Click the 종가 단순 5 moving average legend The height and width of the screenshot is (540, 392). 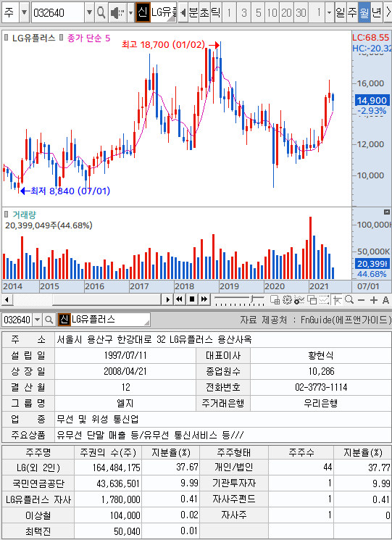89,38
